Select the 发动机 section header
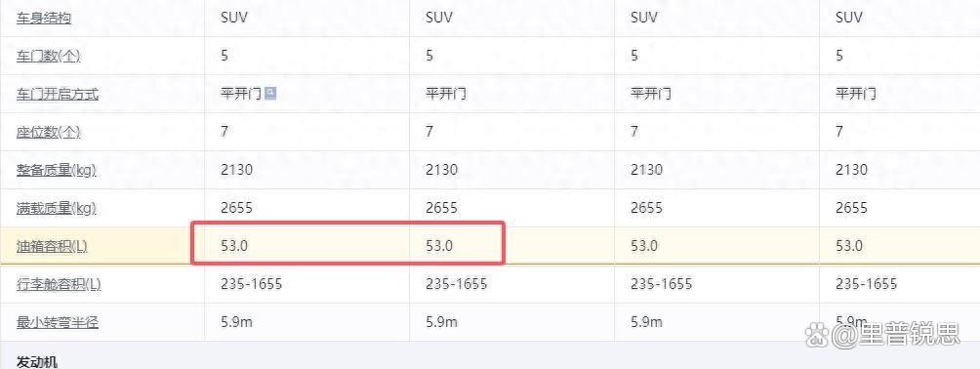This screenshot has height=369, width=980. pos(37,361)
